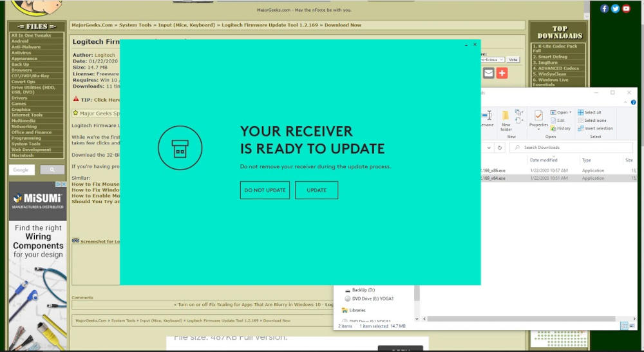Click Edit in the Explorer ribbon
Screen dimensions: 644x352
point(557,121)
